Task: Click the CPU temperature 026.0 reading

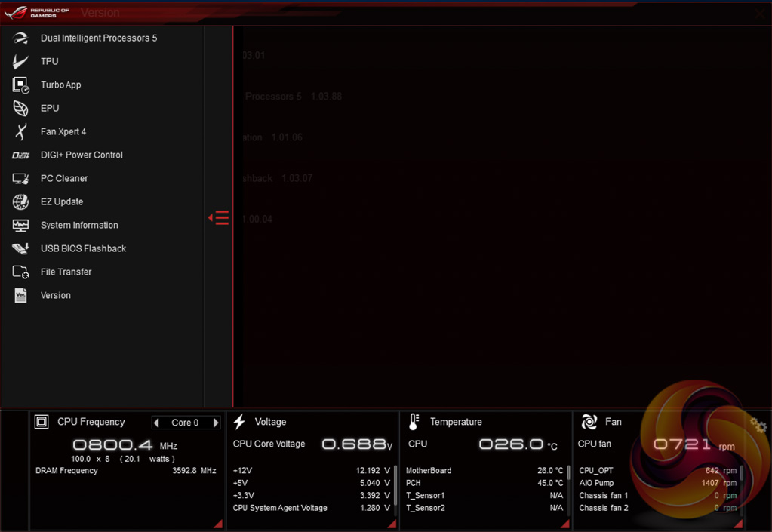Action: tap(518, 444)
